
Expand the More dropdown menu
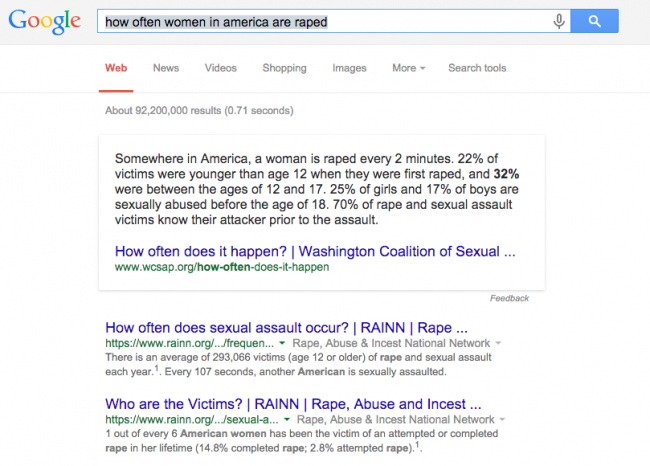point(409,68)
